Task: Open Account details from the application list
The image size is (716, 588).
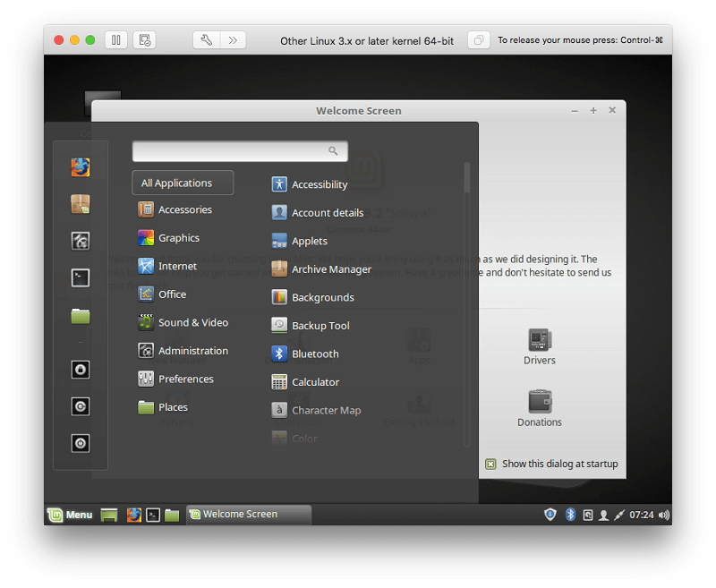Action: [x=318, y=213]
